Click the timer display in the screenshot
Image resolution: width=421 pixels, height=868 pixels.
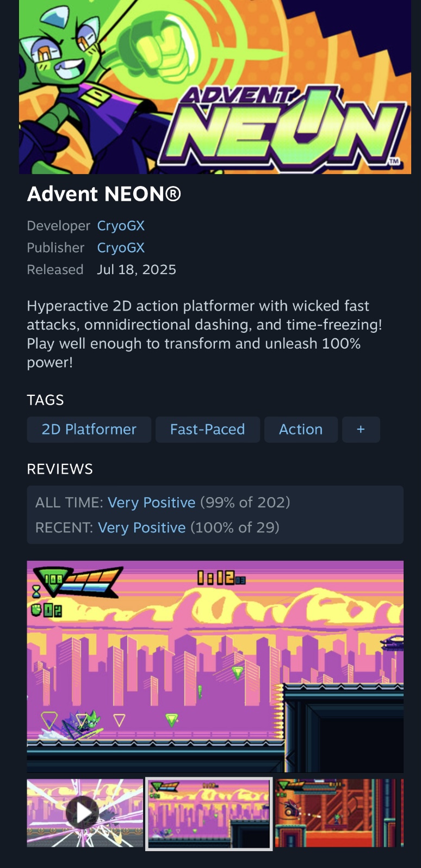point(221,578)
